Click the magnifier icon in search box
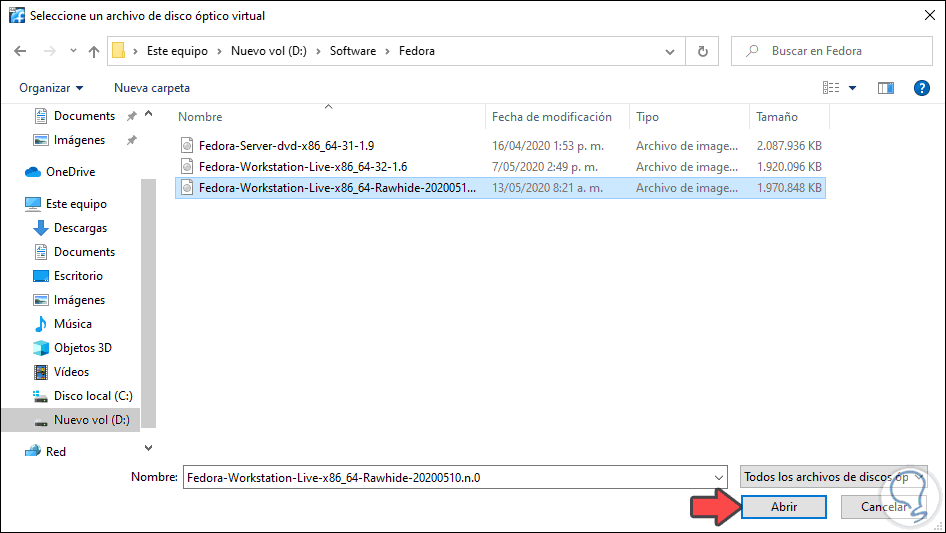The height and width of the screenshot is (533, 946). (752, 51)
